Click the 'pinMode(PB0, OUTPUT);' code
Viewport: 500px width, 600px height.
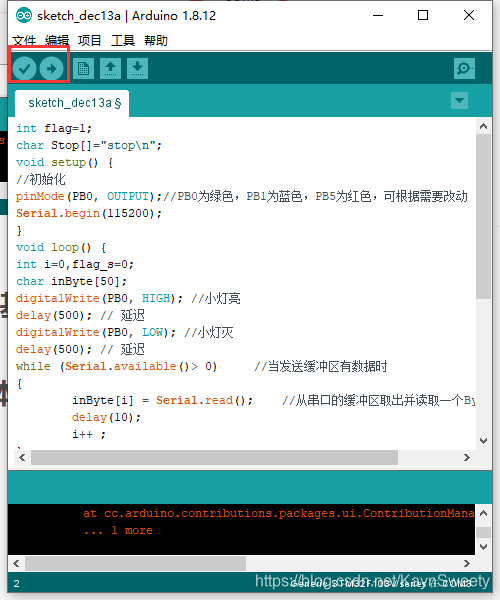[89, 196]
